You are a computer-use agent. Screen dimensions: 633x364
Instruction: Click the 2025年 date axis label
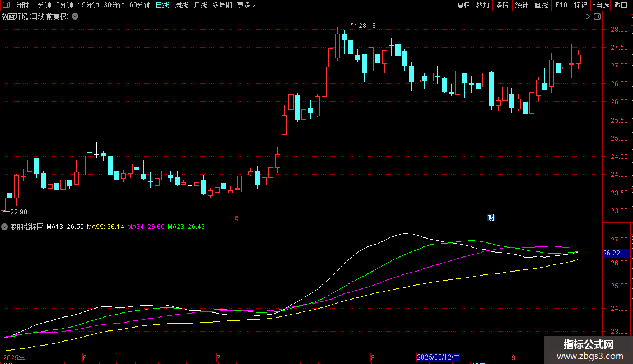[14, 357]
